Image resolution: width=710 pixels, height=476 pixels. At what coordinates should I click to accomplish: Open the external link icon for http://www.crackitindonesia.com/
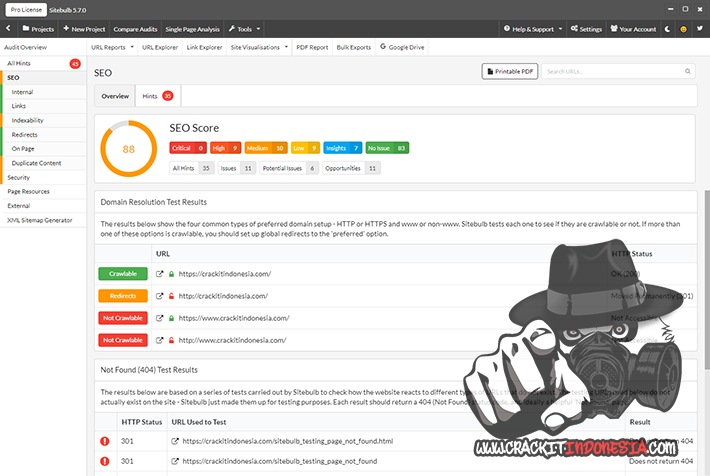click(x=160, y=340)
